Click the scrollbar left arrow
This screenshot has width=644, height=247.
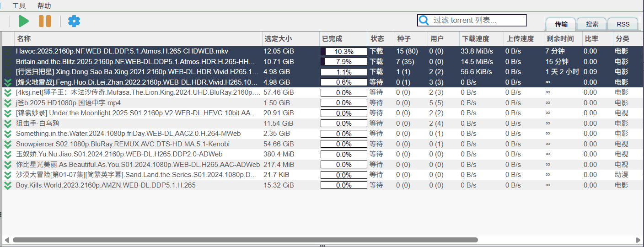tap(6, 240)
